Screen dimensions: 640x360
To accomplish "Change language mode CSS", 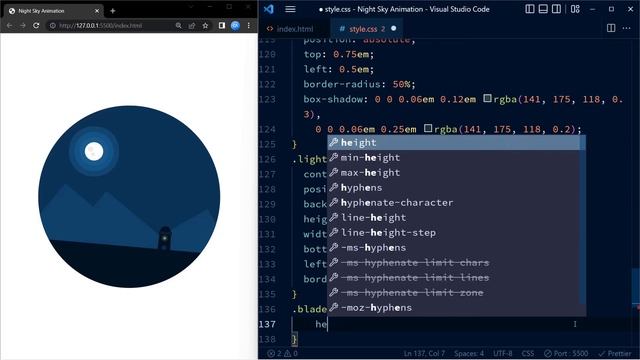I will coord(528,353).
